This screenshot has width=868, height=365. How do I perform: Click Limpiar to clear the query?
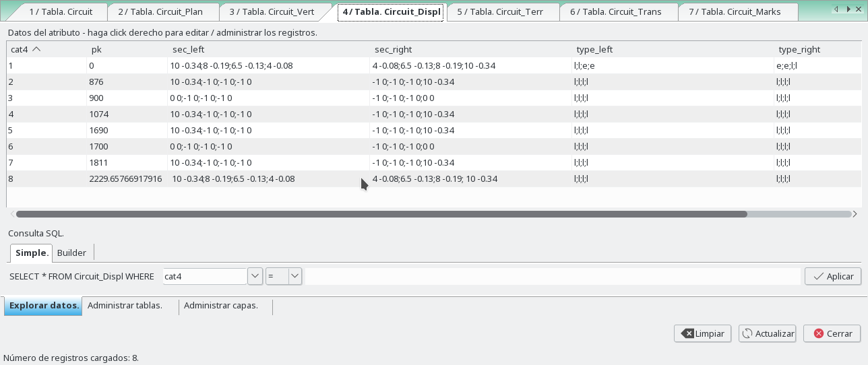pos(702,333)
